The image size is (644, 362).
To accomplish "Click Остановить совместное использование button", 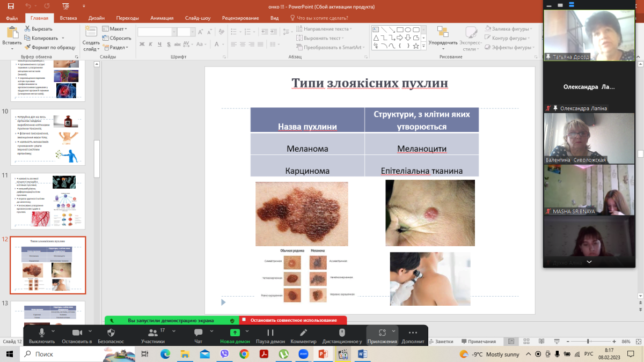I will 293,320.
